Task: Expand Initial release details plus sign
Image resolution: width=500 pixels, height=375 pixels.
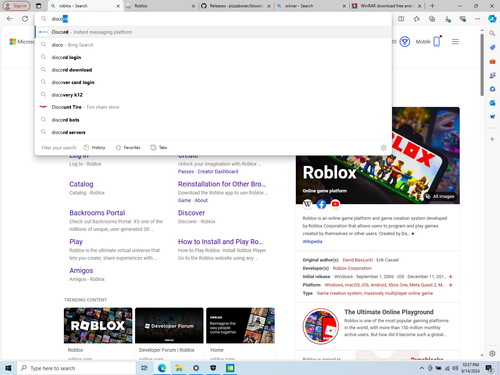Action: pos(451,277)
